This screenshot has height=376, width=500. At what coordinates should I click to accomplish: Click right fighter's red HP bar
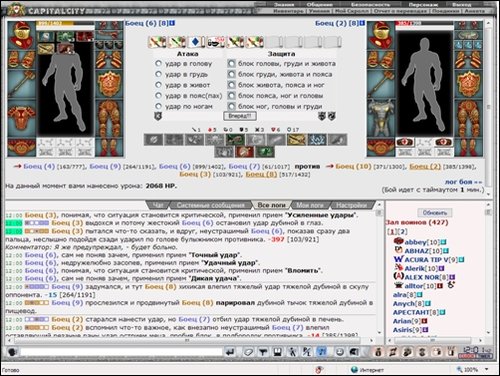(424, 23)
